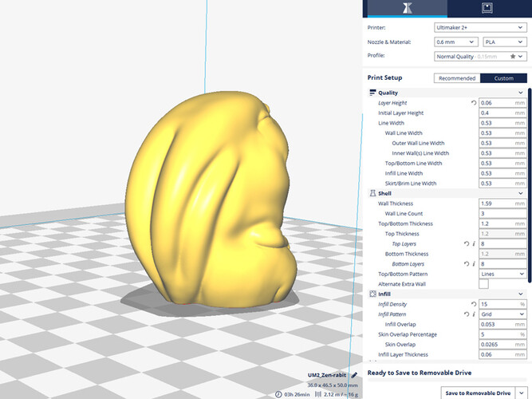Click the filament length icon

point(318,394)
